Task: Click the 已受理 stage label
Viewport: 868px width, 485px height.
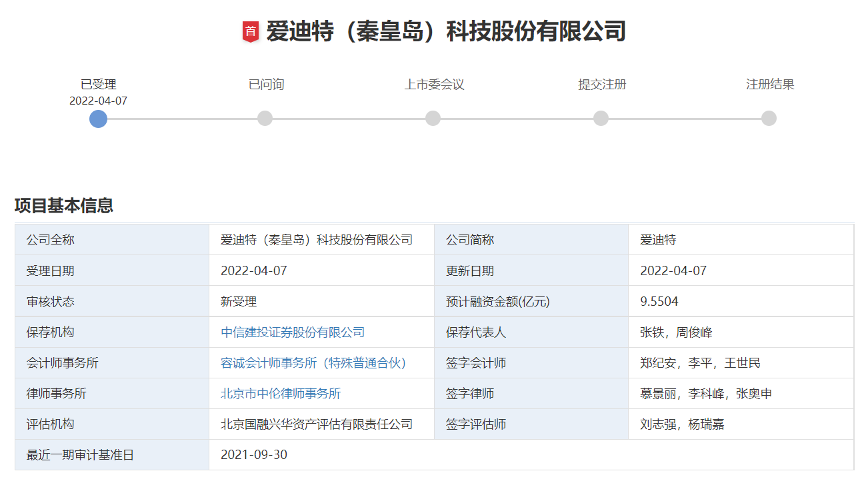Action: [x=99, y=85]
